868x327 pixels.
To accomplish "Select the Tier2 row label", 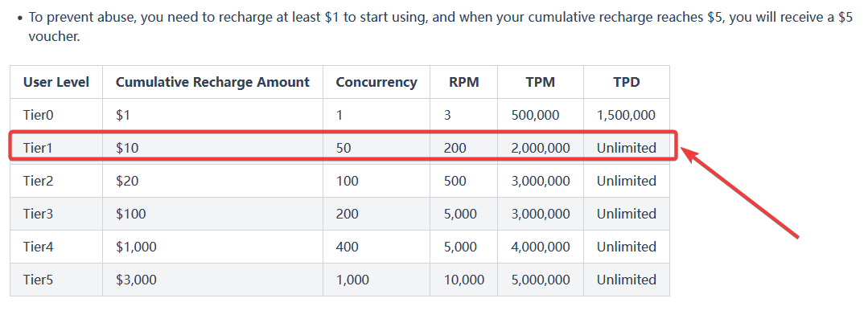I will point(39,181).
